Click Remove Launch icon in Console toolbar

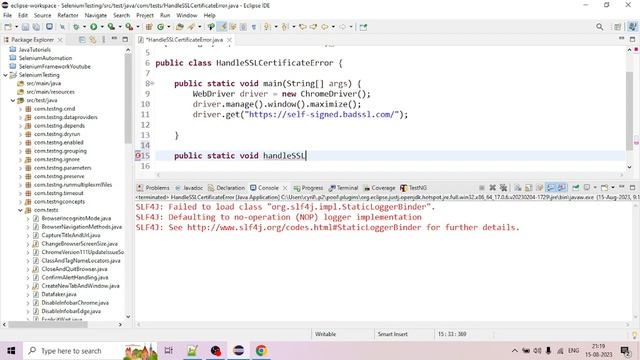click(493, 188)
